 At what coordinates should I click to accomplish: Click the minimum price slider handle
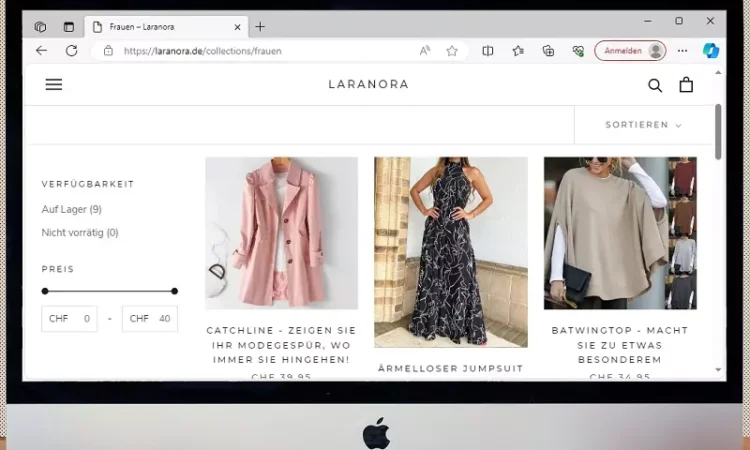coord(45,291)
